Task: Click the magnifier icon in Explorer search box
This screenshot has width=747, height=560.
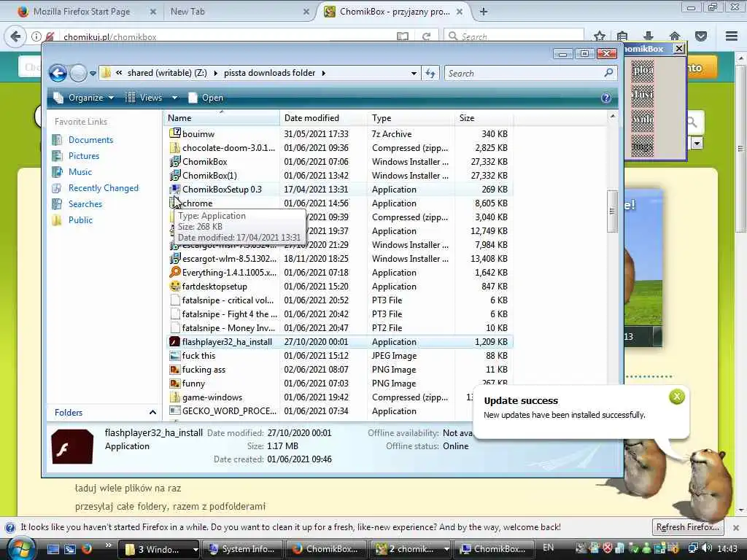Action: (x=608, y=73)
